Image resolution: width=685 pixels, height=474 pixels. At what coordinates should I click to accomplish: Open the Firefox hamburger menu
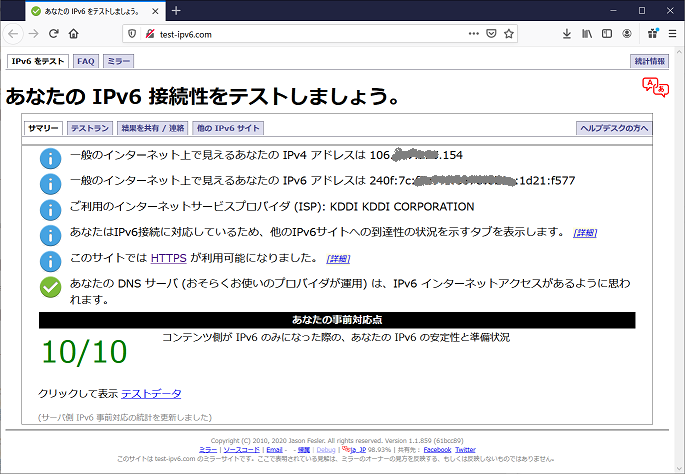click(672, 34)
